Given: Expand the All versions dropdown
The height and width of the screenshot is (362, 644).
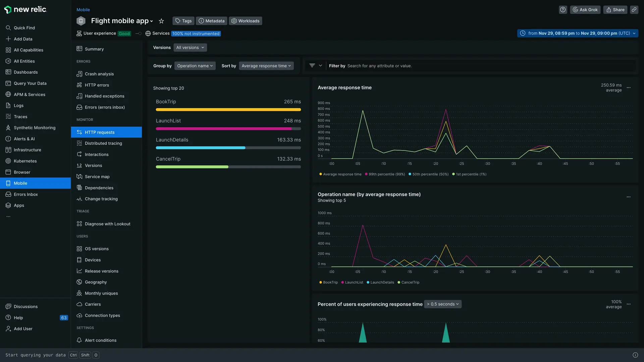Looking at the screenshot, I should point(190,48).
